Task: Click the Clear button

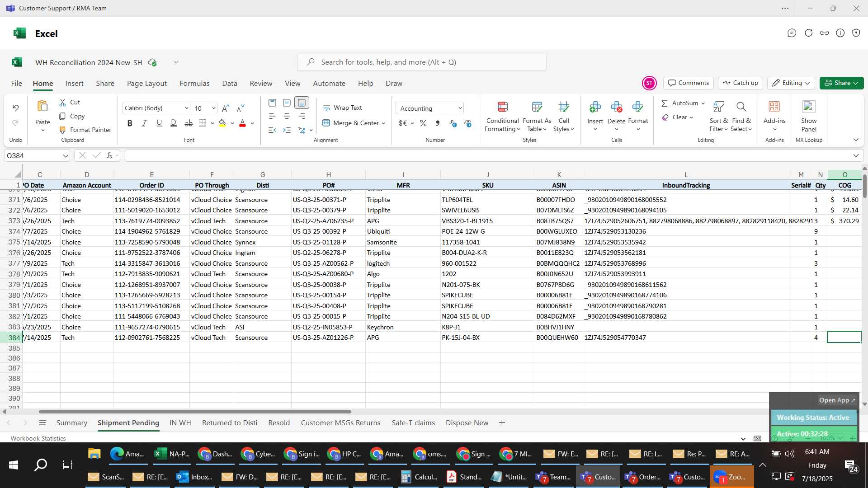Action: 677,117
